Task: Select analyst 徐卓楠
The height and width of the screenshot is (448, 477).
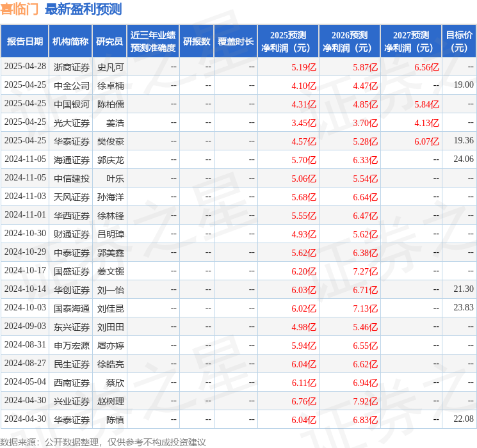Action: point(111,86)
